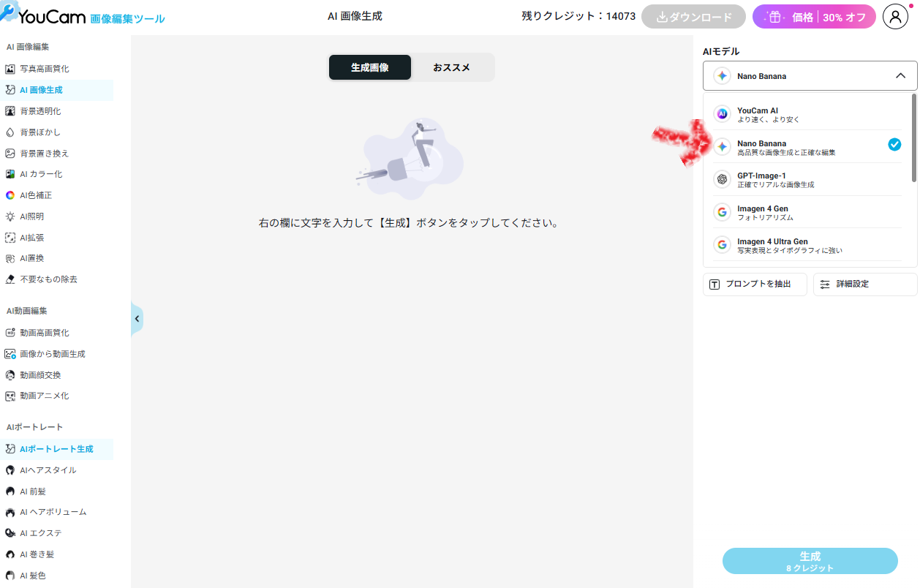920x588 pixels.
Task: Click the model list scrollbar
Action: coord(913,137)
